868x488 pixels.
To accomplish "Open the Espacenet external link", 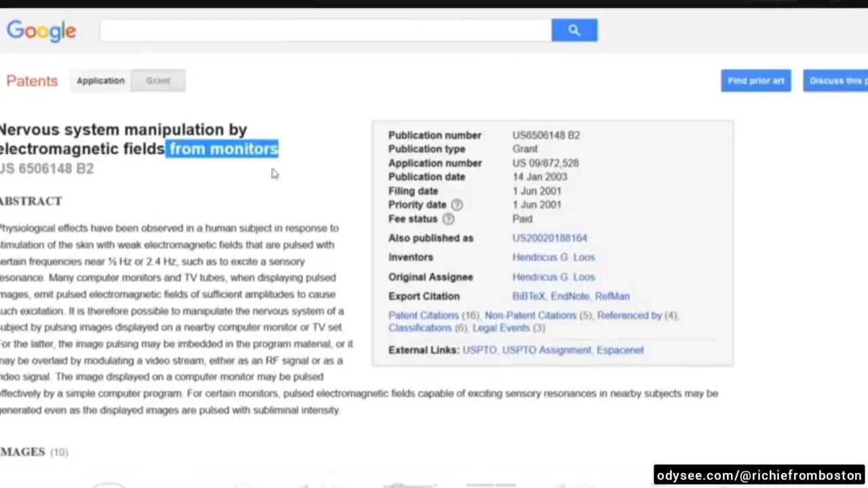I will point(620,350).
